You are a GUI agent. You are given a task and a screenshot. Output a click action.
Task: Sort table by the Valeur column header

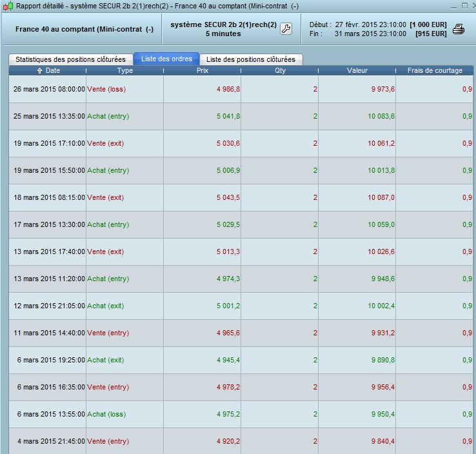coord(357,70)
